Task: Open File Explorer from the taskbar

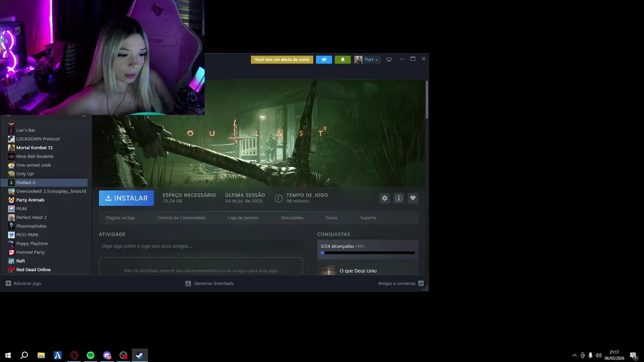Action: coord(41,355)
